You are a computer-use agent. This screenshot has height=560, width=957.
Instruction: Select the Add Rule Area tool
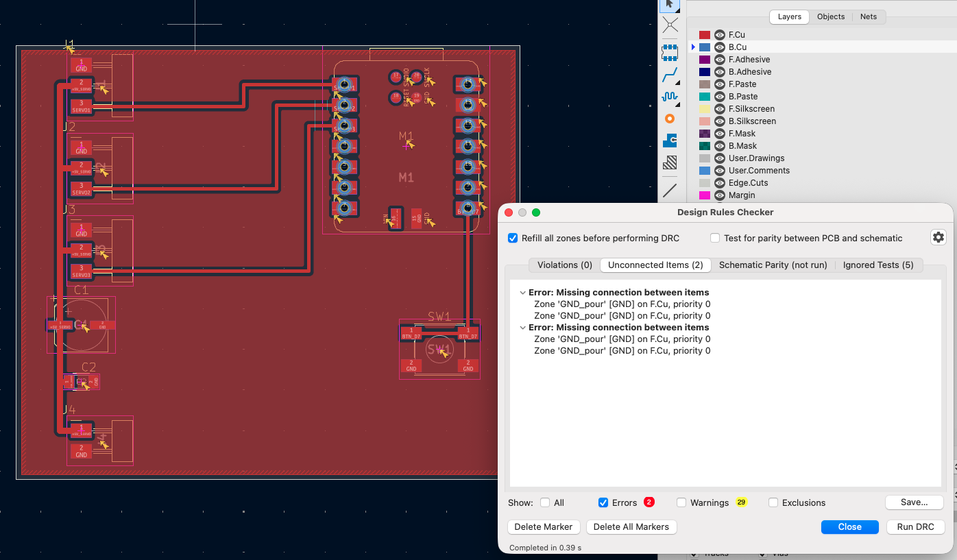[670, 162]
